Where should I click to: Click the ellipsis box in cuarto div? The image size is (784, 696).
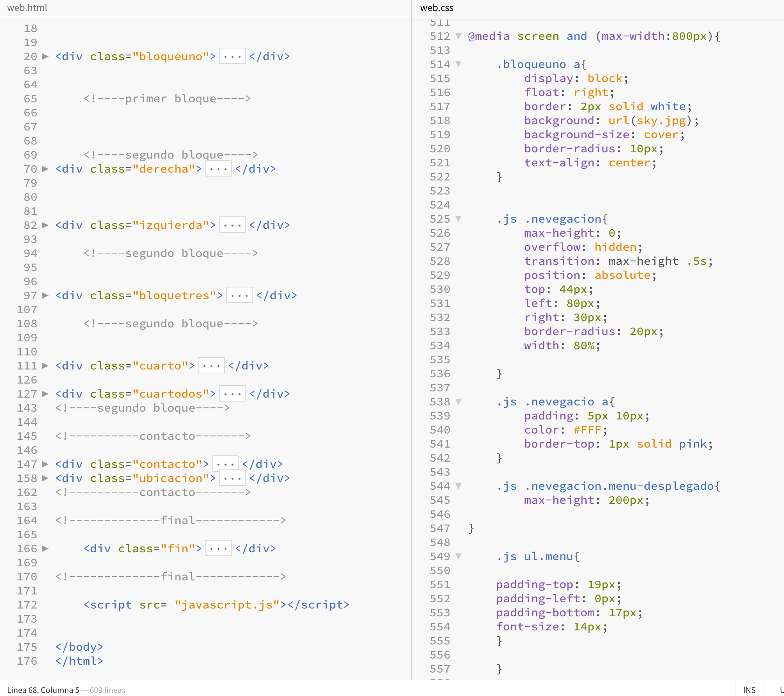tap(211, 366)
